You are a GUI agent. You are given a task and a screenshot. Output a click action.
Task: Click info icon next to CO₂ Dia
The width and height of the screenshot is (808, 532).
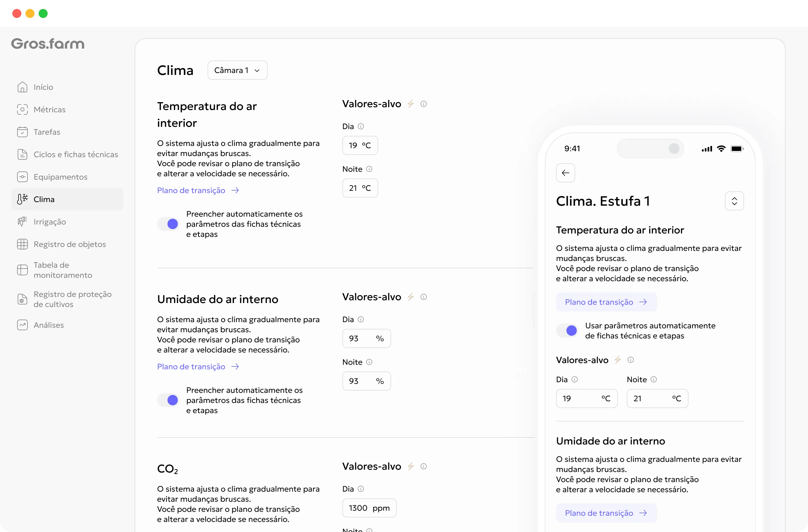pos(361,489)
